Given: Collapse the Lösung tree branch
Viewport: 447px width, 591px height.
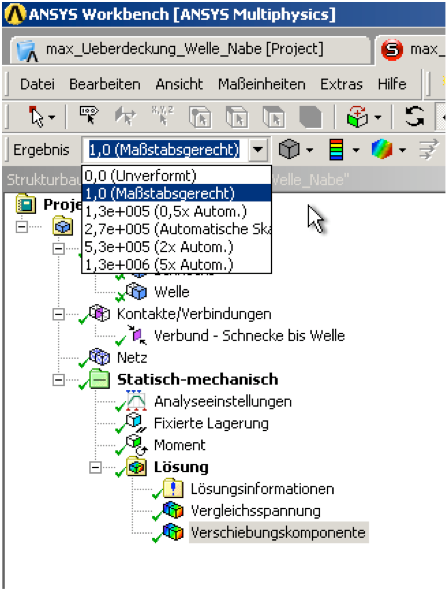Looking at the screenshot, I should coord(95,467).
